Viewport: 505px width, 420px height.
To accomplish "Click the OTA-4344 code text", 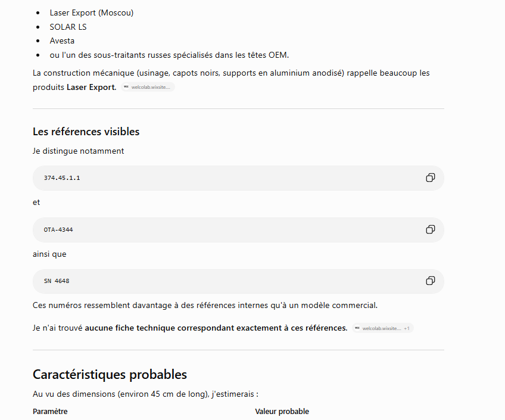I will (x=58, y=229).
